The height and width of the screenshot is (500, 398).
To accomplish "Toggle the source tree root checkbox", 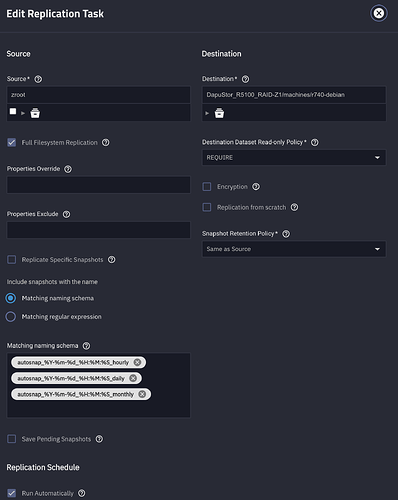I will (x=13, y=111).
